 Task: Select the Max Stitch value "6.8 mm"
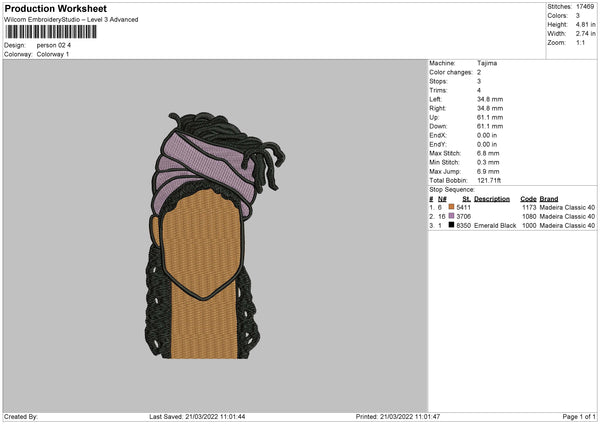pyautogui.click(x=488, y=153)
